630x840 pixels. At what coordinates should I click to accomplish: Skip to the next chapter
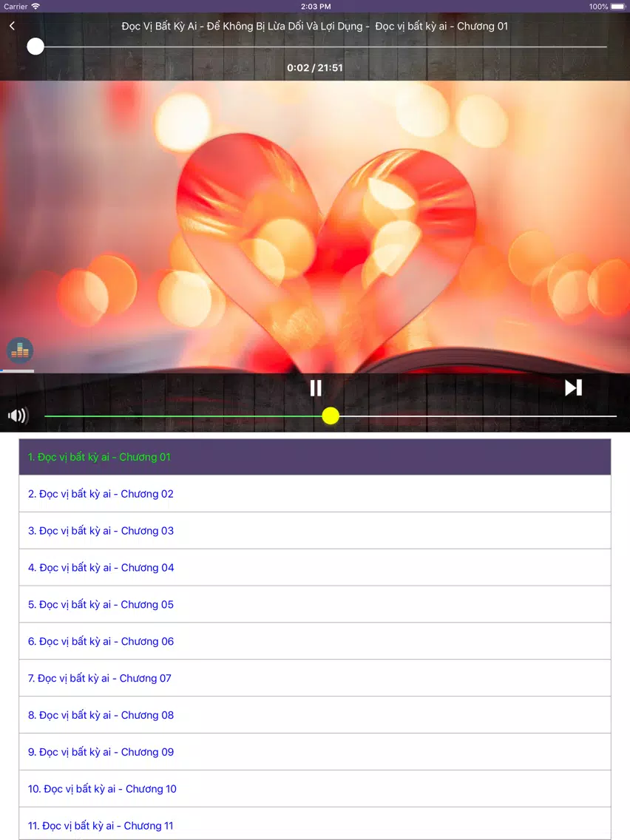(572, 388)
